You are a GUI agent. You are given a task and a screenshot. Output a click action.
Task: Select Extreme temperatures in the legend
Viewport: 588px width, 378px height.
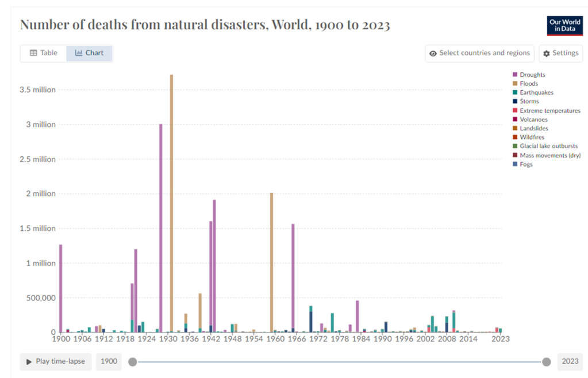pyautogui.click(x=549, y=110)
